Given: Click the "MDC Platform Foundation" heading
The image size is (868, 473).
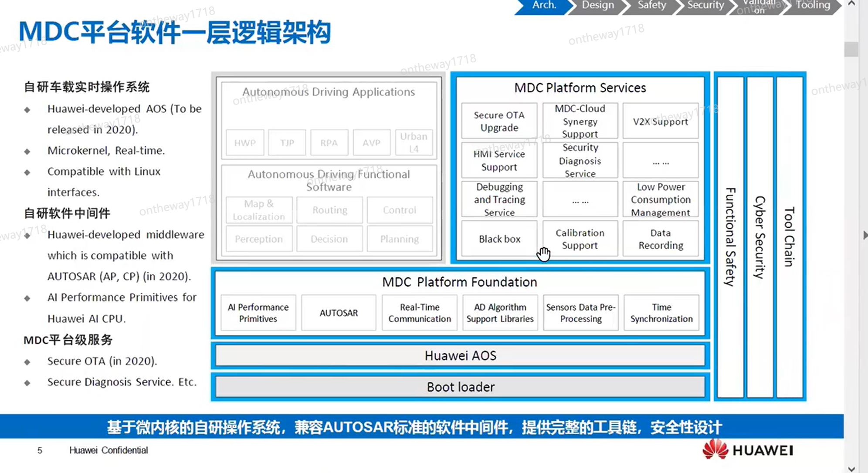Looking at the screenshot, I should point(460,282).
